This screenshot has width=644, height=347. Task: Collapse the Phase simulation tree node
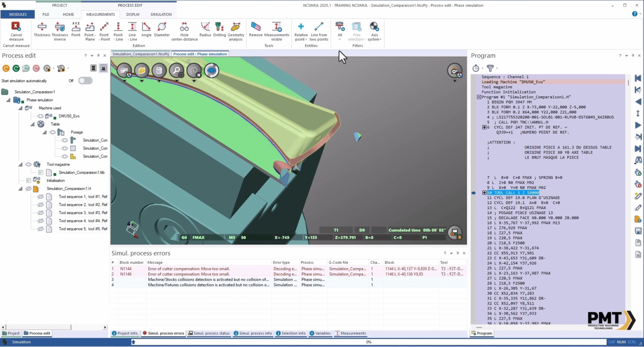[x=8, y=100]
